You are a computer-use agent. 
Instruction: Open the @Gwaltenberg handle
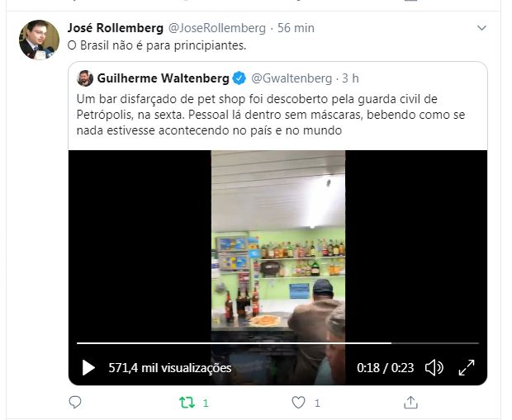click(x=292, y=78)
